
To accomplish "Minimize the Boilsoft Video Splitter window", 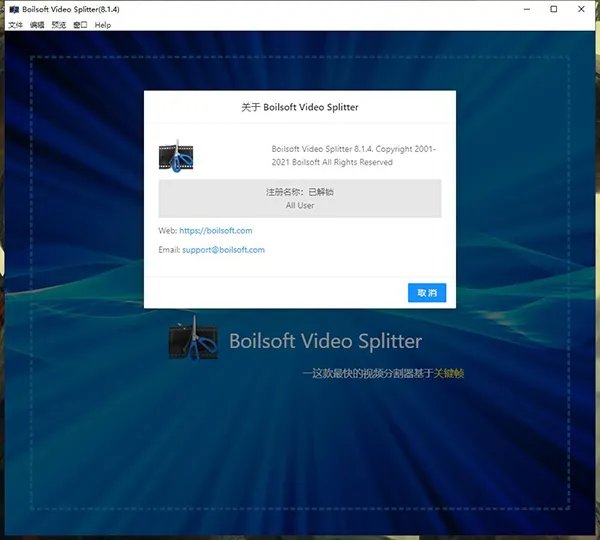I will [x=527, y=9].
